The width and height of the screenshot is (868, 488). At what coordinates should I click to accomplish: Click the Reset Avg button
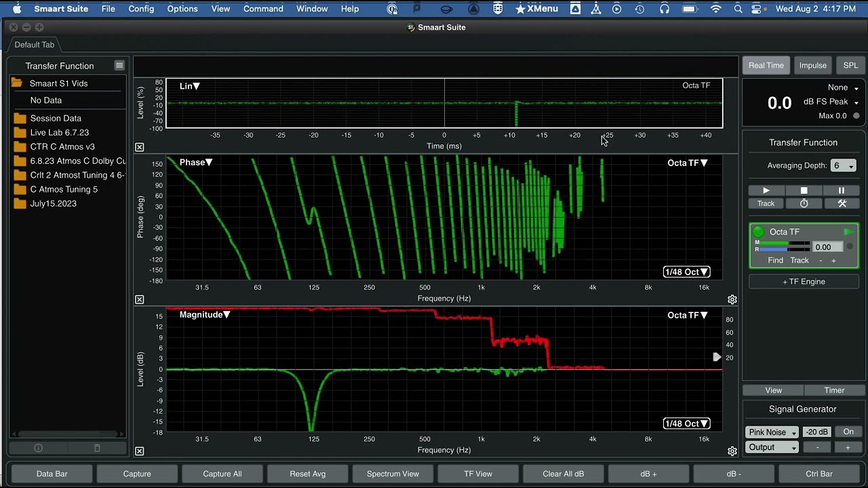(x=308, y=474)
